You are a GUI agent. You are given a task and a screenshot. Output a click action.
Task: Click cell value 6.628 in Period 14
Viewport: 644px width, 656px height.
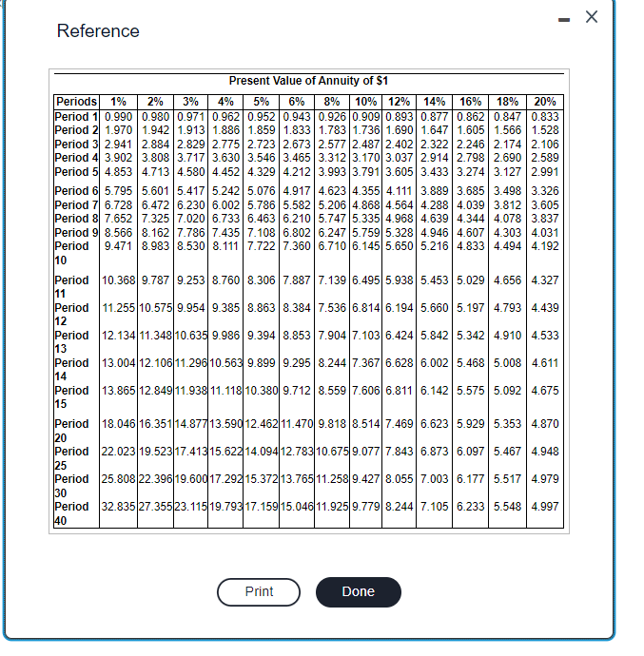tap(399, 363)
